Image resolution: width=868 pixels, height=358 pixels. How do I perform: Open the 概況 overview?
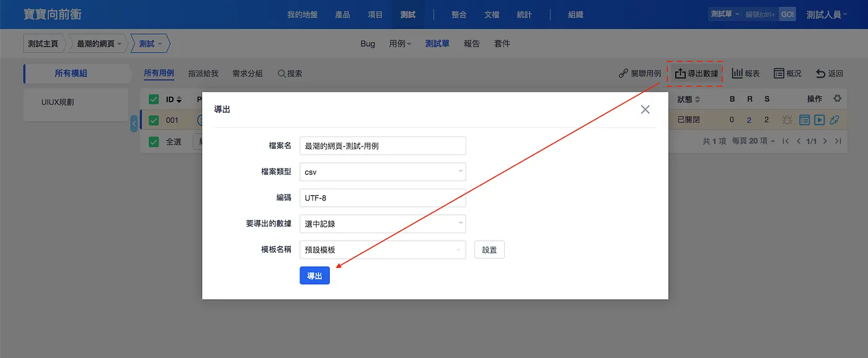(787, 73)
